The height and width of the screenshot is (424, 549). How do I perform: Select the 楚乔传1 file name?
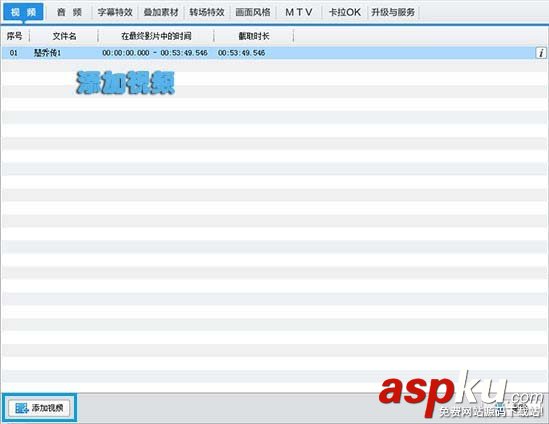pyautogui.click(x=47, y=53)
